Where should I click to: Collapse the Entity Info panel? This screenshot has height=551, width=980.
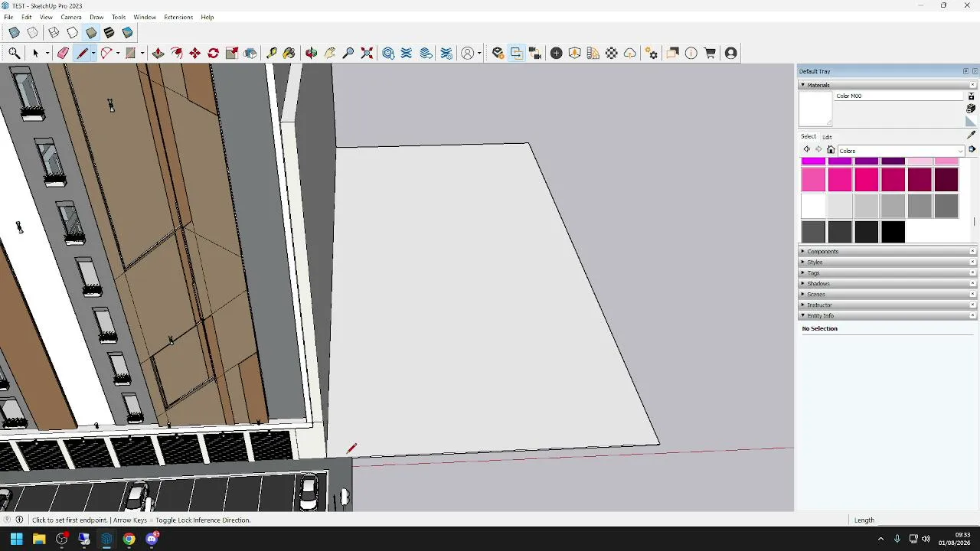[888, 315]
